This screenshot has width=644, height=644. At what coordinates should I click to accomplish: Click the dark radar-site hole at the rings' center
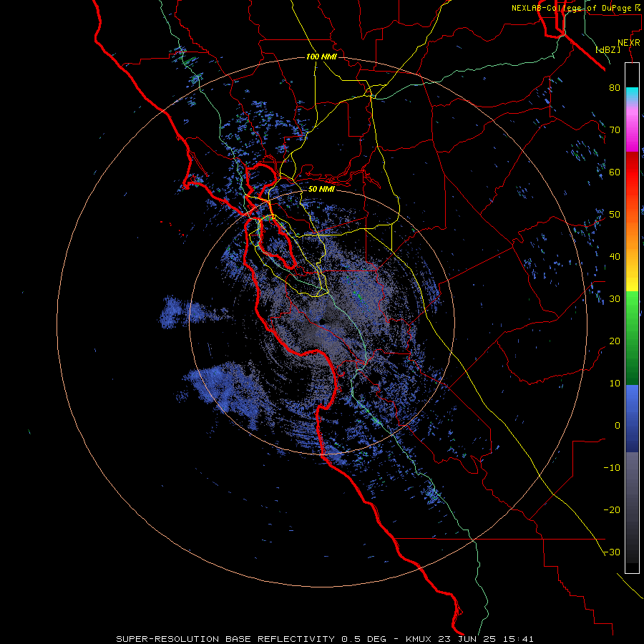coord(323,321)
